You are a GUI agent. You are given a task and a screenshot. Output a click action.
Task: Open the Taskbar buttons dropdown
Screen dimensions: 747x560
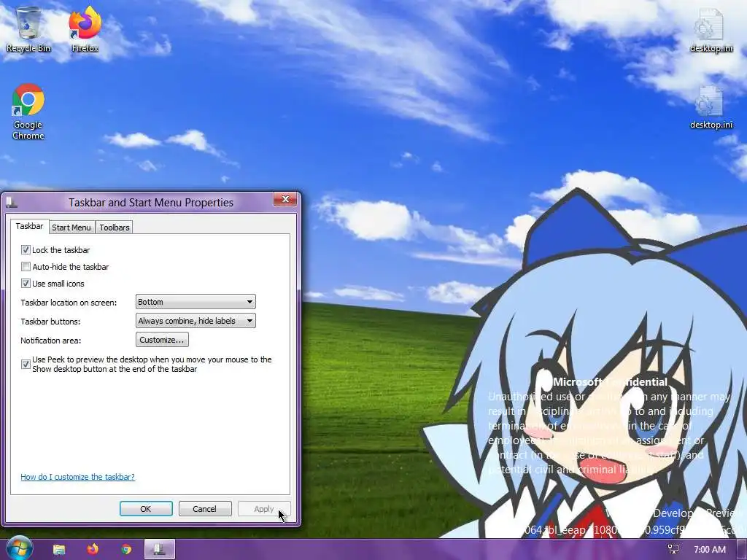[196, 321]
